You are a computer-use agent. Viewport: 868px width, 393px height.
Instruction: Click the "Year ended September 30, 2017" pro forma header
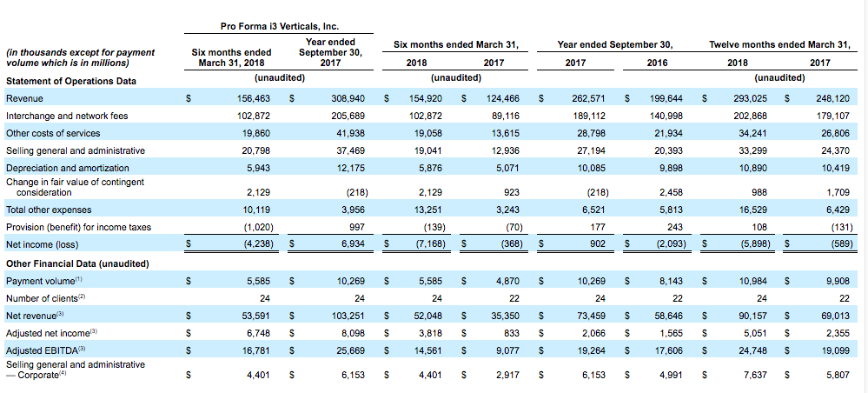(x=330, y=53)
